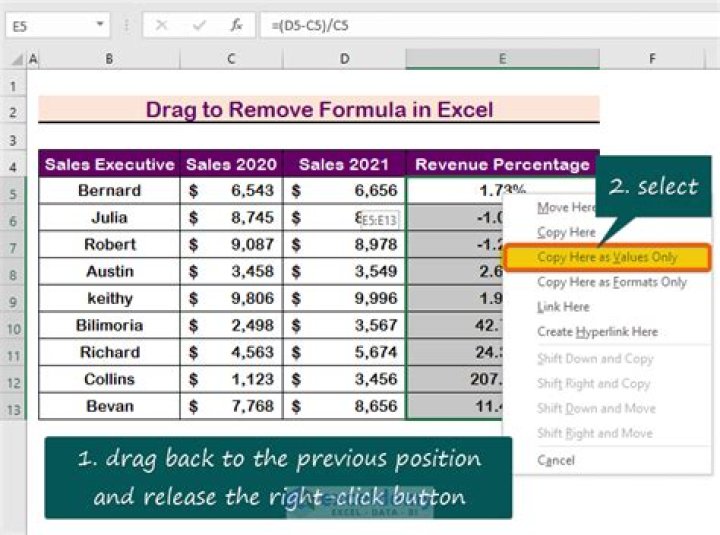720x535 pixels.
Task: Open the Name Box dropdown arrow
Action: (x=100, y=24)
